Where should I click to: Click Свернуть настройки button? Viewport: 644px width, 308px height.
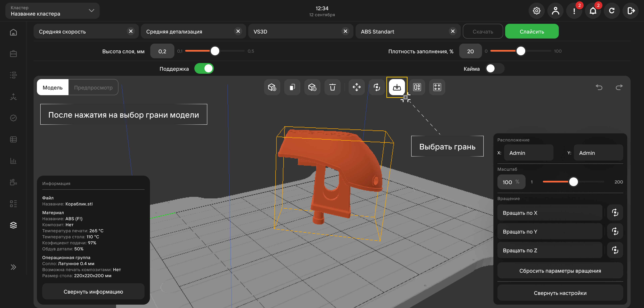pyautogui.click(x=560, y=293)
